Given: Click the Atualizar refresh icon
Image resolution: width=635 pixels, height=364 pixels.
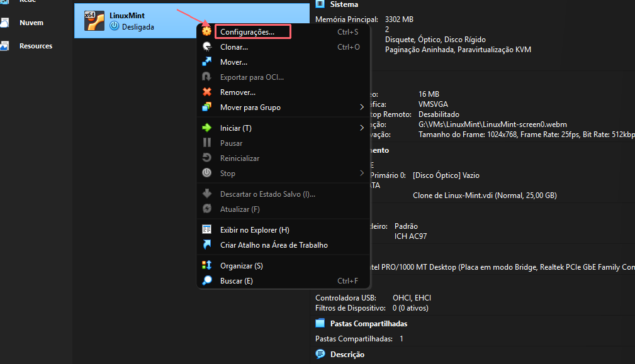Looking at the screenshot, I should [x=207, y=209].
